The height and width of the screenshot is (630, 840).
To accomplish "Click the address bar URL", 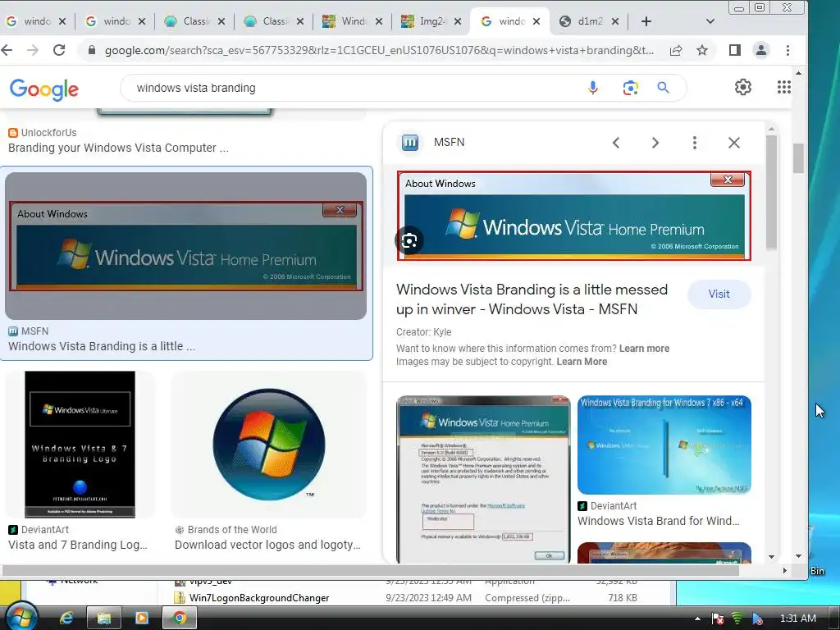I will click(x=379, y=50).
